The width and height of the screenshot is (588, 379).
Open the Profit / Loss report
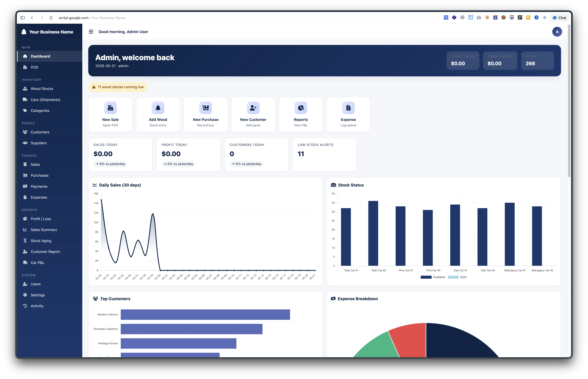[49, 219]
